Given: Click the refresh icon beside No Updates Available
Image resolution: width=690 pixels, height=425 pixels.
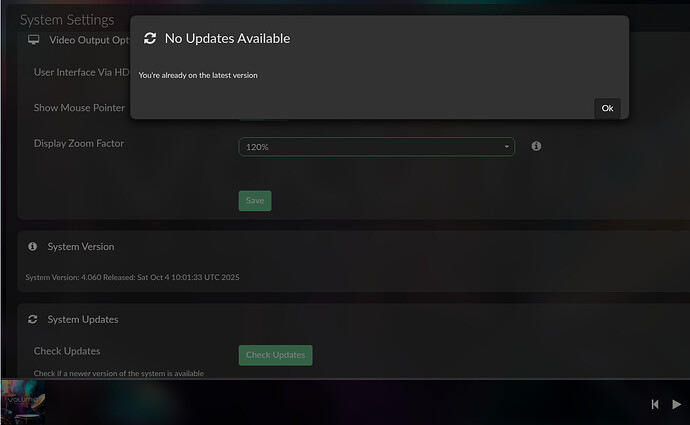Looking at the screenshot, I should click(x=150, y=39).
